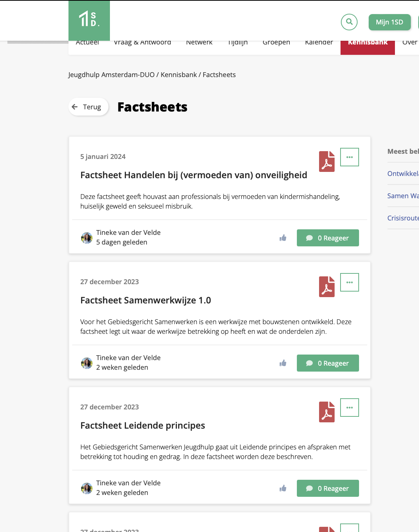Click the Kennisbank breadcrumb link
This screenshot has height=532, width=419.
(x=179, y=75)
